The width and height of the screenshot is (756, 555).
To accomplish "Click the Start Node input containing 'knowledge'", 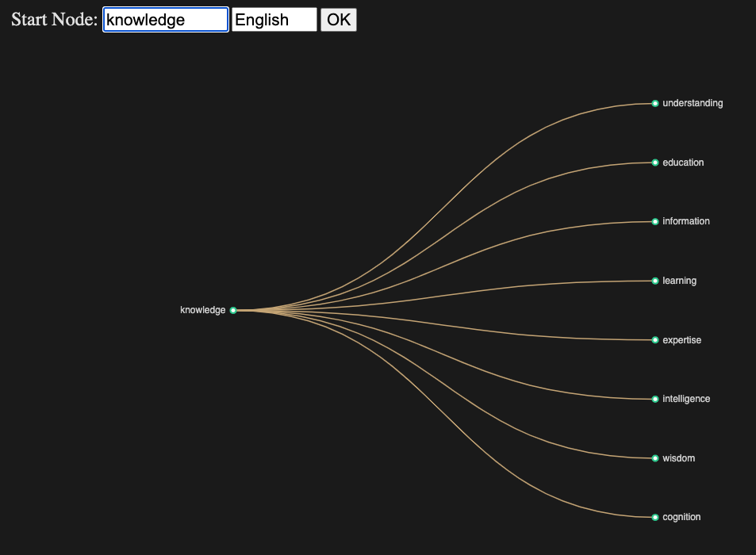I will (x=165, y=20).
